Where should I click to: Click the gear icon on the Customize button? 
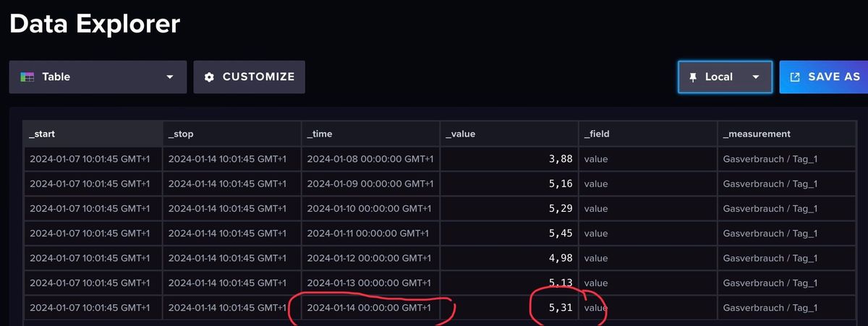(x=210, y=77)
